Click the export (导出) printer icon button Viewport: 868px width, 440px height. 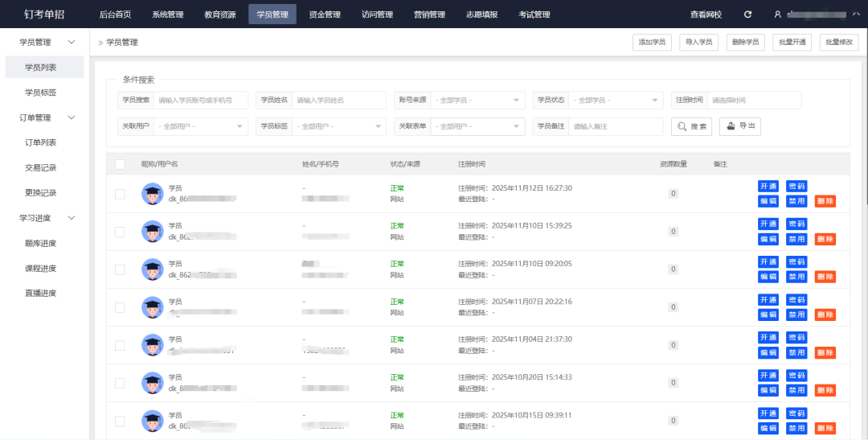[739, 126]
